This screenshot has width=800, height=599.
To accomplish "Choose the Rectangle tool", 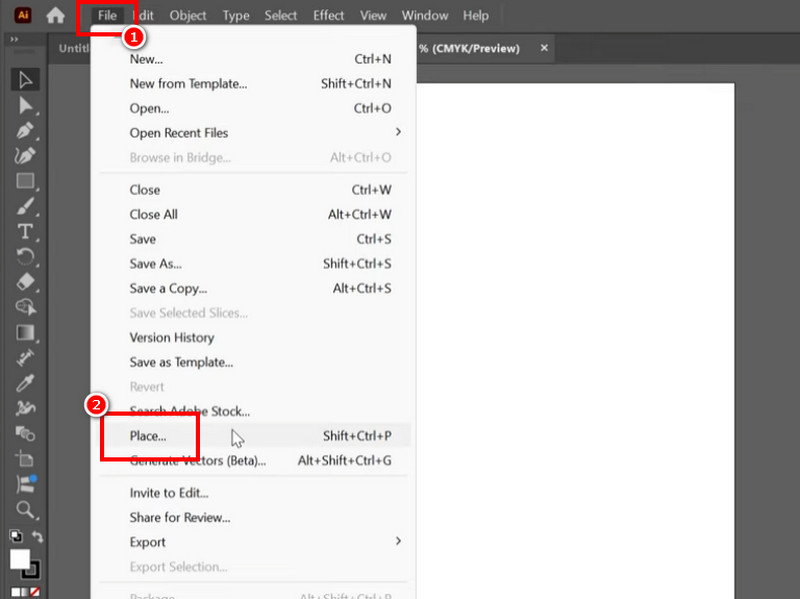I will [26, 181].
